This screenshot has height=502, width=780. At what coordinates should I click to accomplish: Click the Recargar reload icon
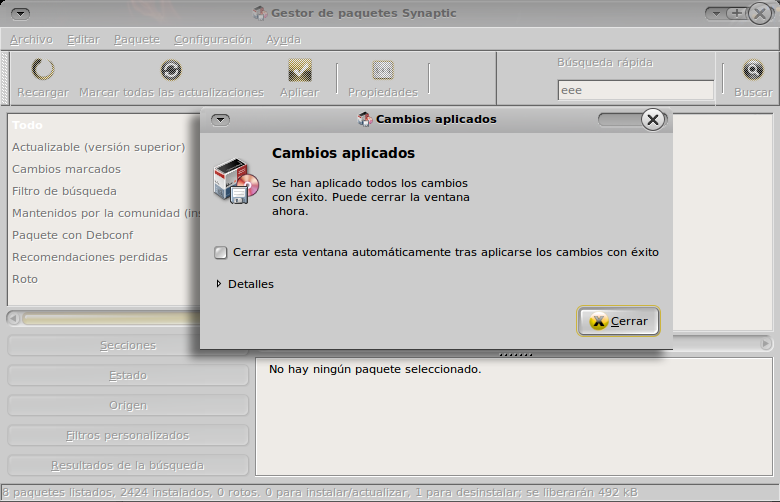pos(43,70)
